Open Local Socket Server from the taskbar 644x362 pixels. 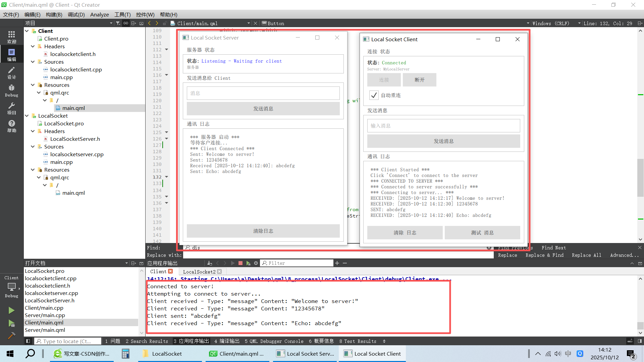[306, 354]
